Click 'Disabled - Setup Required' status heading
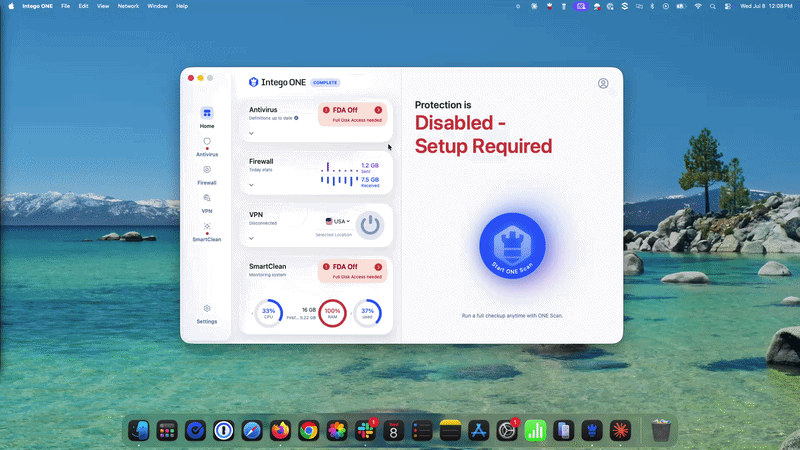This screenshot has width=800, height=450. point(483,134)
